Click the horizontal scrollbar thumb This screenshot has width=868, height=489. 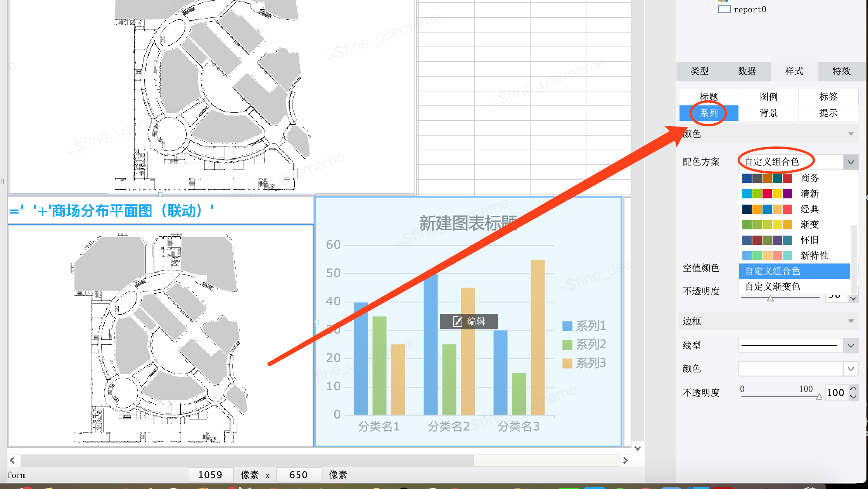click(x=247, y=460)
